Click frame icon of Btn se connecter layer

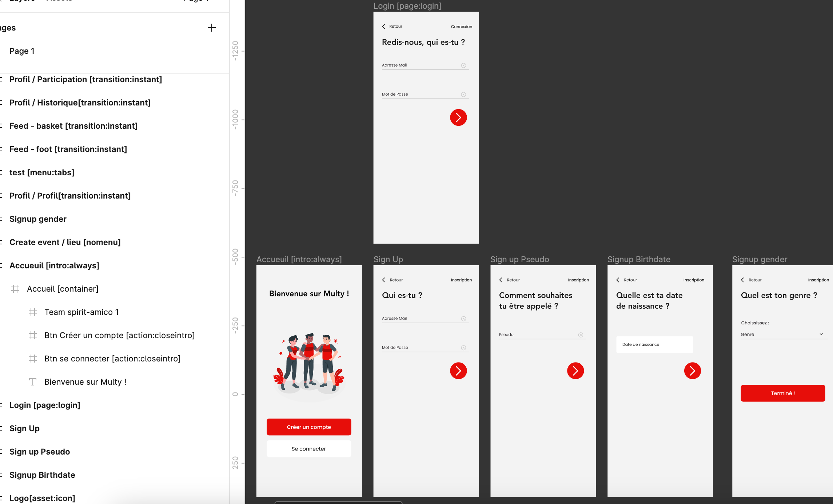tap(33, 359)
